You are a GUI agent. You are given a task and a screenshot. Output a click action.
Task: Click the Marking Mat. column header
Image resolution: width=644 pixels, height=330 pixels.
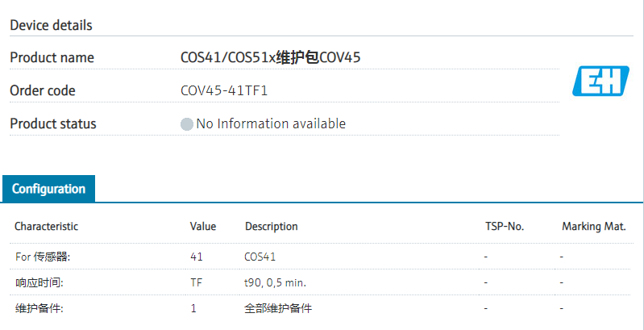click(594, 227)
